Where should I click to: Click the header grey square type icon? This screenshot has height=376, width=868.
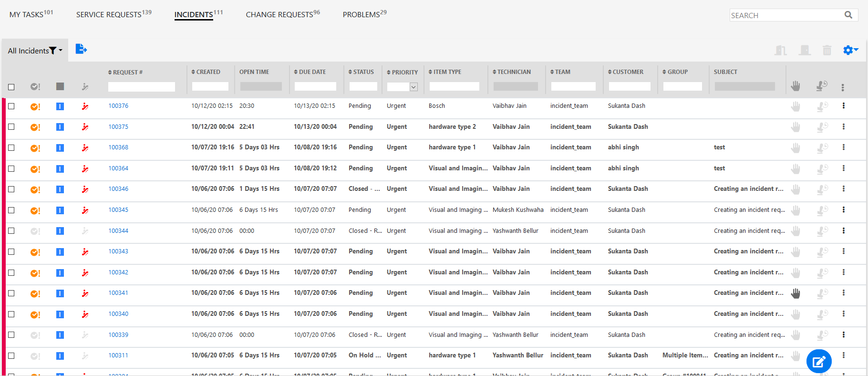click(60, 86)
